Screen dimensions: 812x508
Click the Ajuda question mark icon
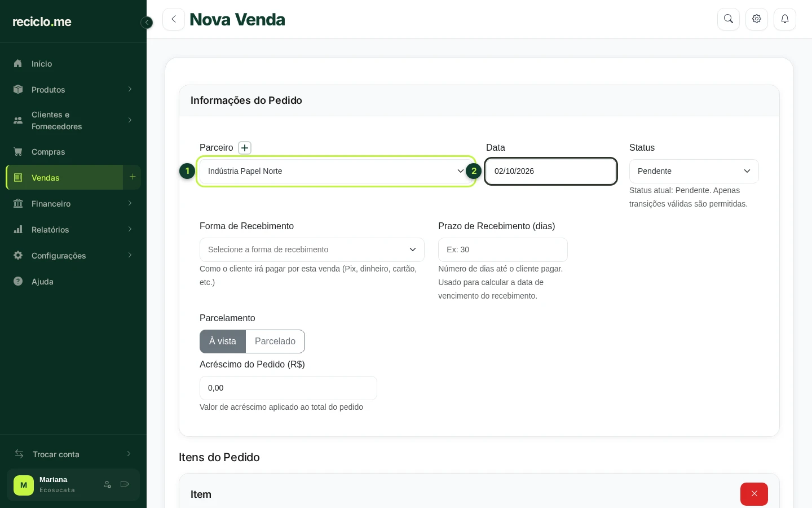point(18,282)
